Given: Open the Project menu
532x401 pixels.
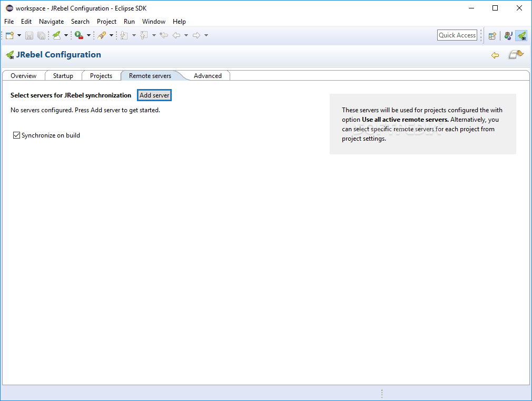Looking at the screenshot, I should [106, 22].
